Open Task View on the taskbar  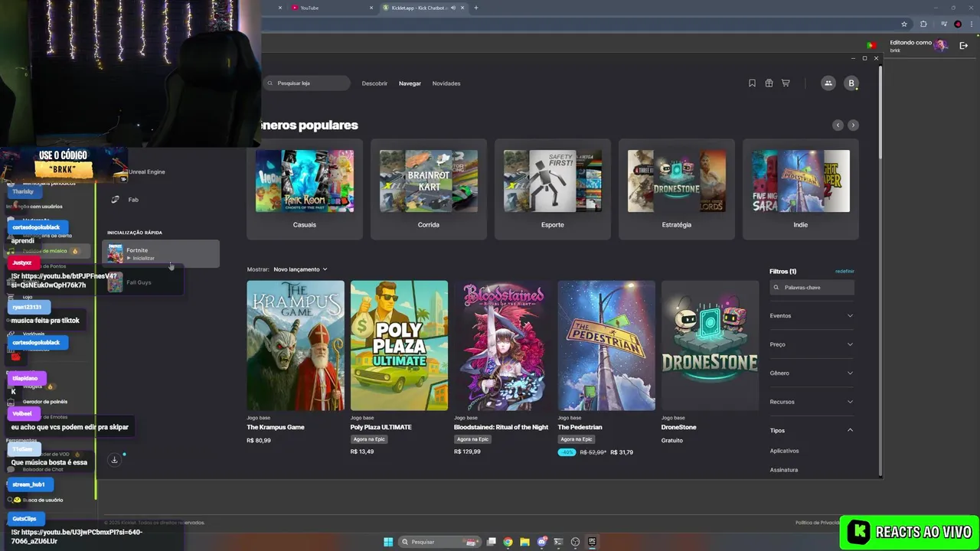click(x=492, y=542)
